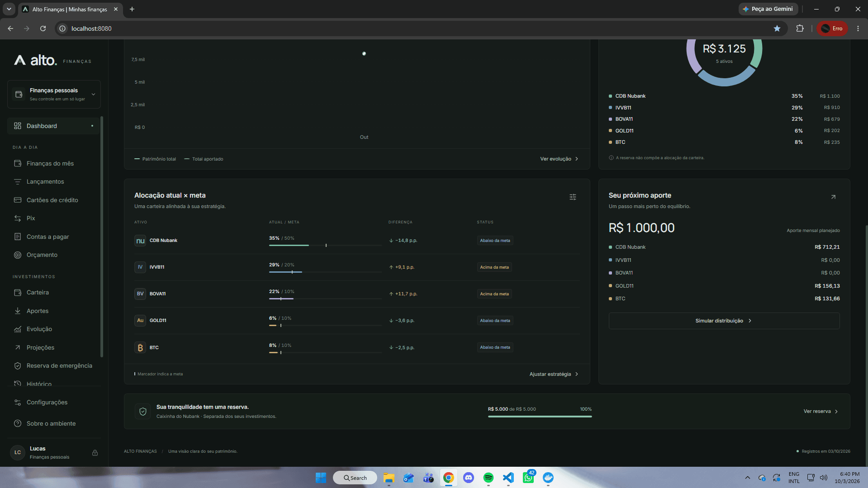868x488 pixels.
Task: Click the IVVB11 IV asset icon
Action: pos(140,267)
